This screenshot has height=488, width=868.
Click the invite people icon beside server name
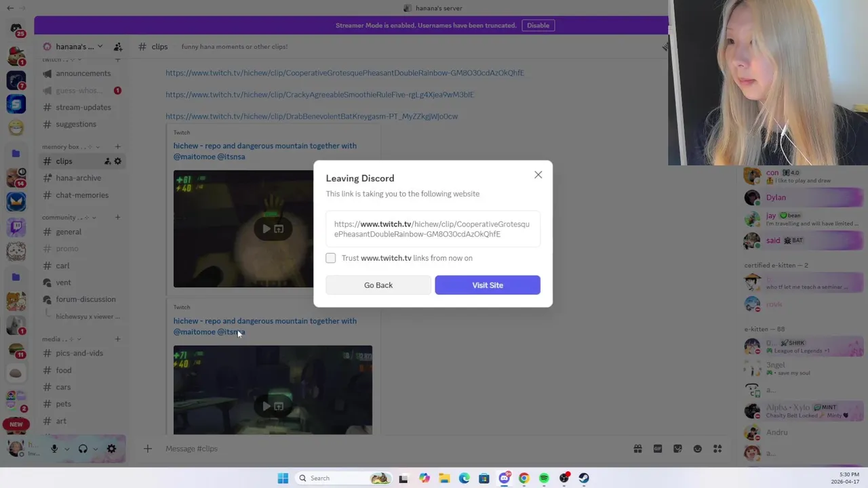(118, 47)
